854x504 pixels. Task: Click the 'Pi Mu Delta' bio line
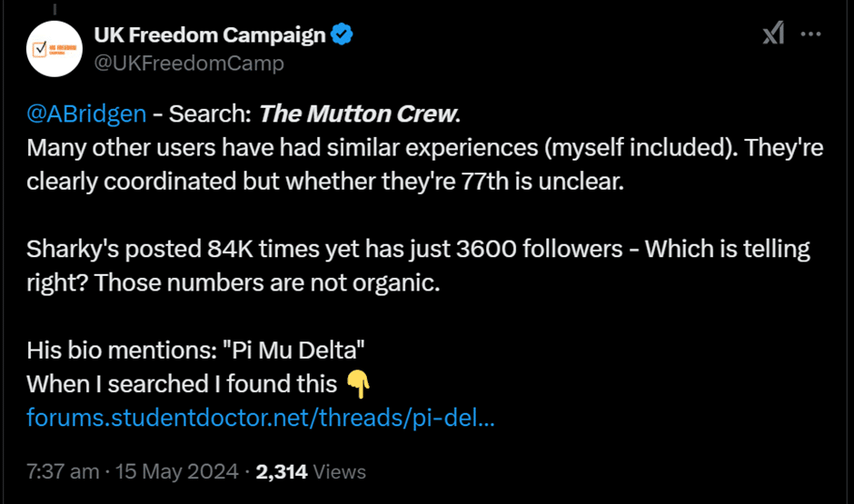[195, 350]
